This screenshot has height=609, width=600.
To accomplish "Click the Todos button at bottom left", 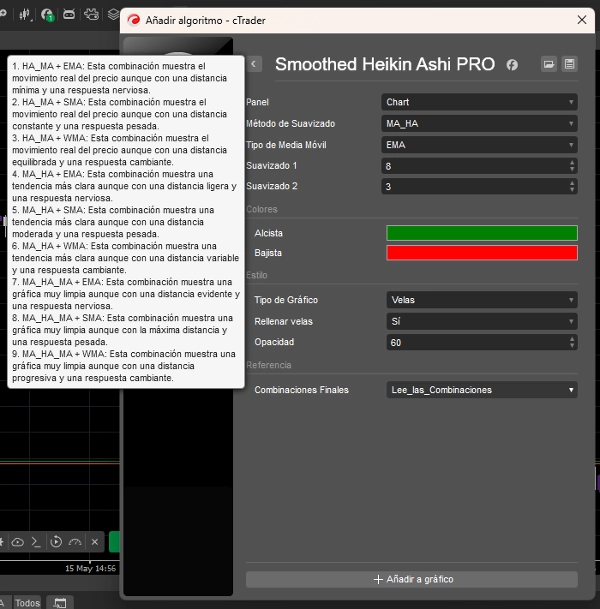I will click(x=27, y=603).
